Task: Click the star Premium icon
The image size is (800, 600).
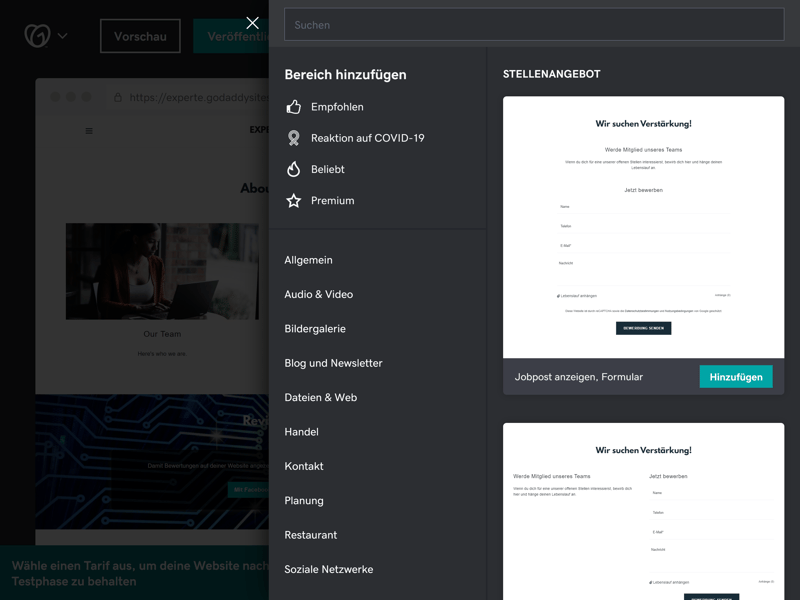Action: [294, 201]
